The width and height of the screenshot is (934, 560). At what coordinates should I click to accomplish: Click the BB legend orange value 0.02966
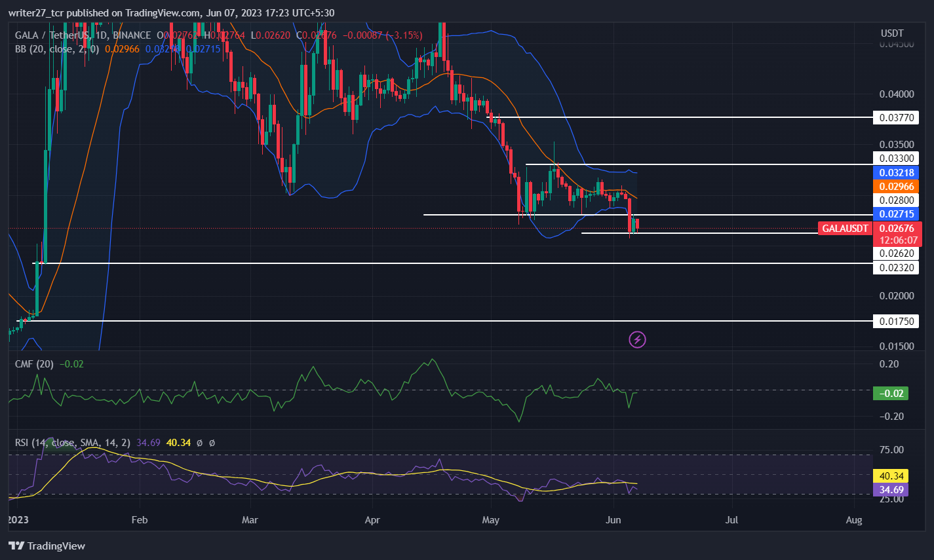pos(123,48)
